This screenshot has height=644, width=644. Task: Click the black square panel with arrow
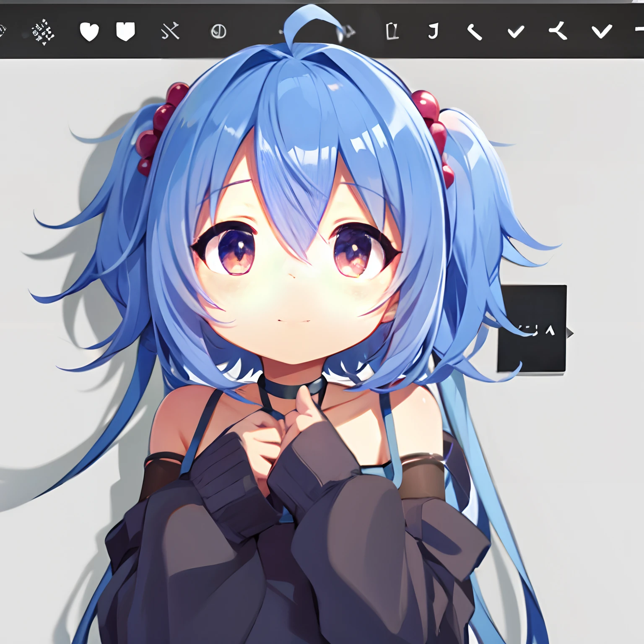pyautogui.click(x=532, y=328)
